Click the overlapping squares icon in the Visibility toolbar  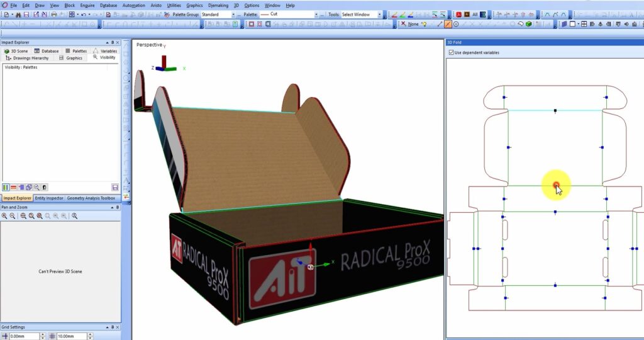tap(29, 188)
